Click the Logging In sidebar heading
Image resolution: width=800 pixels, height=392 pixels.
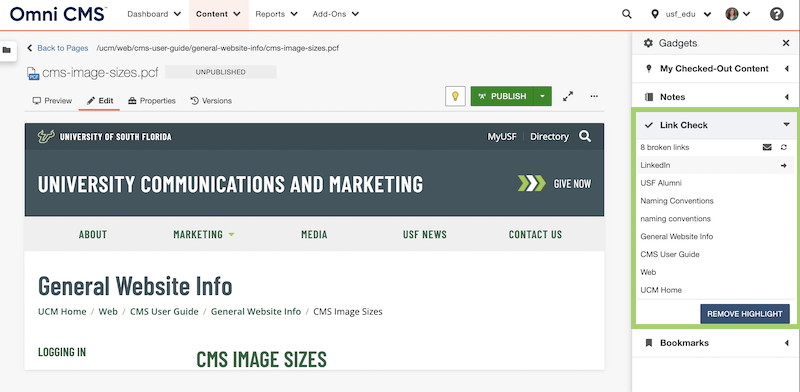click(x=62, y=352)
